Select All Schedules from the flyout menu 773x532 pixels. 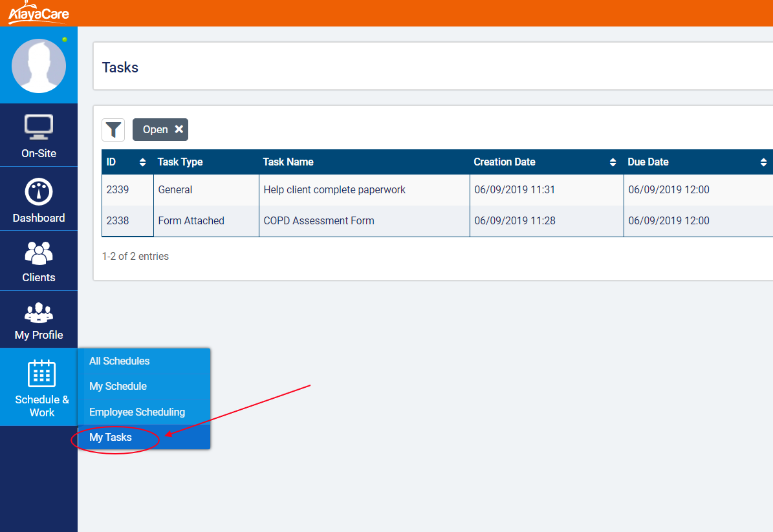(x=120, y=361)
